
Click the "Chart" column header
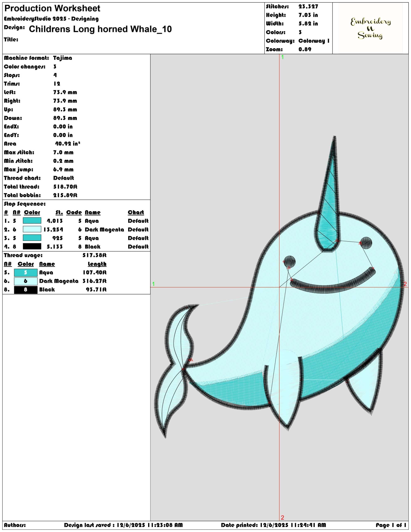click(x=136, y=212)
